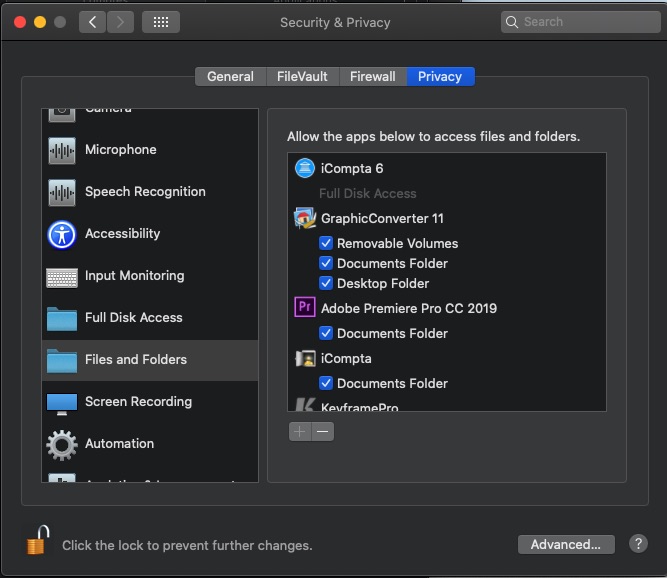The width and height of the screenshot is (667, 578).
Task: Select Files and Folders category label
Action: pos(136,360)
